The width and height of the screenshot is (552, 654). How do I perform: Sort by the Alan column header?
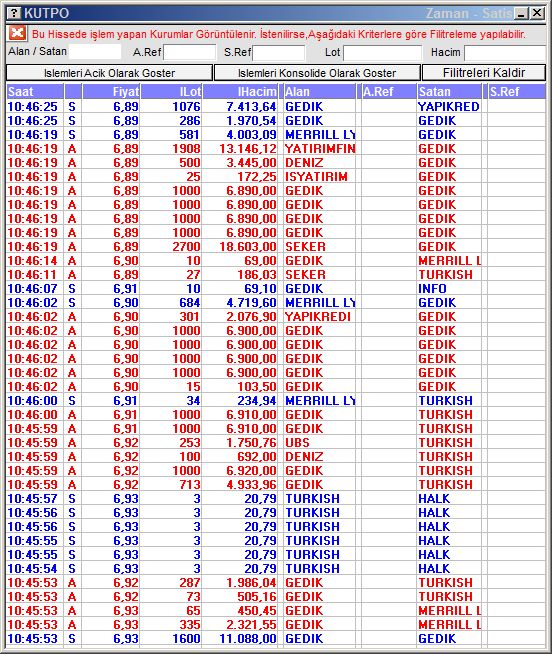pos(320,91)
